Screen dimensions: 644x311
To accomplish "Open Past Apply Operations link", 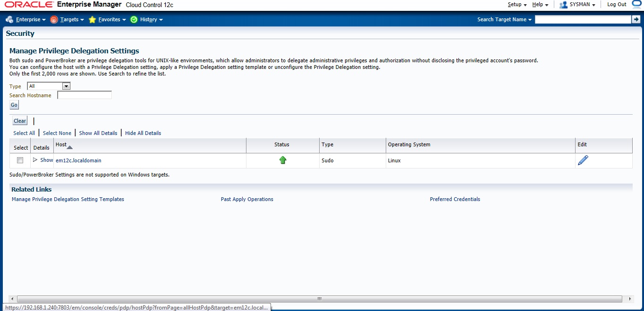I will click(247, 199).
